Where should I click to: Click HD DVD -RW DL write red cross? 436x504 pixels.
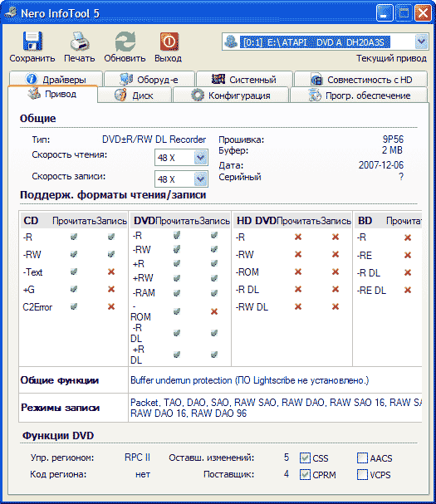click(x=336, y=306)
